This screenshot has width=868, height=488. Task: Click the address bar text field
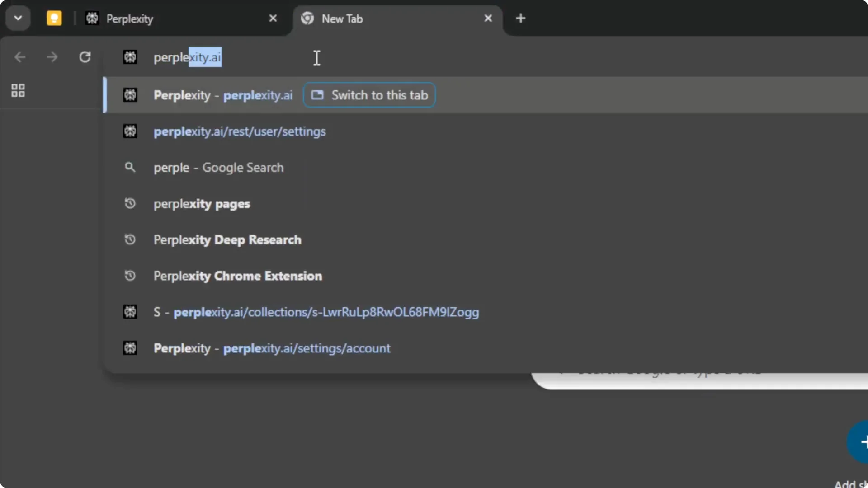click(316, 57)
